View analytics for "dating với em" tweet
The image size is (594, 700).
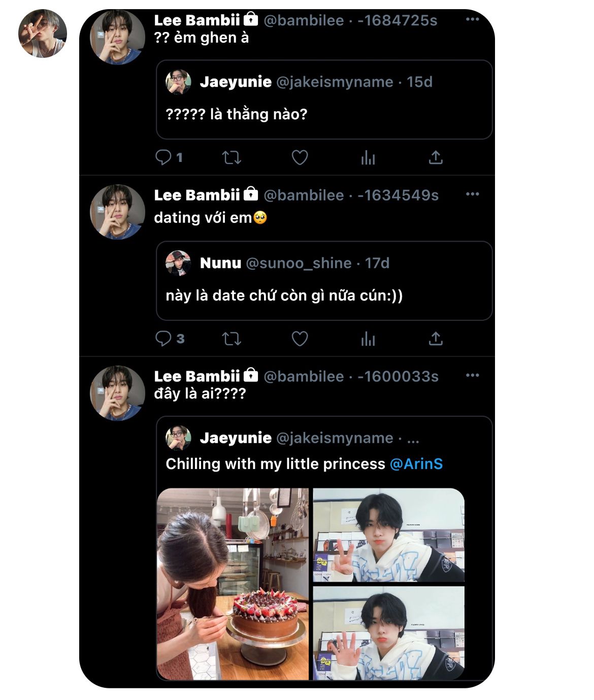pos(368,339)
